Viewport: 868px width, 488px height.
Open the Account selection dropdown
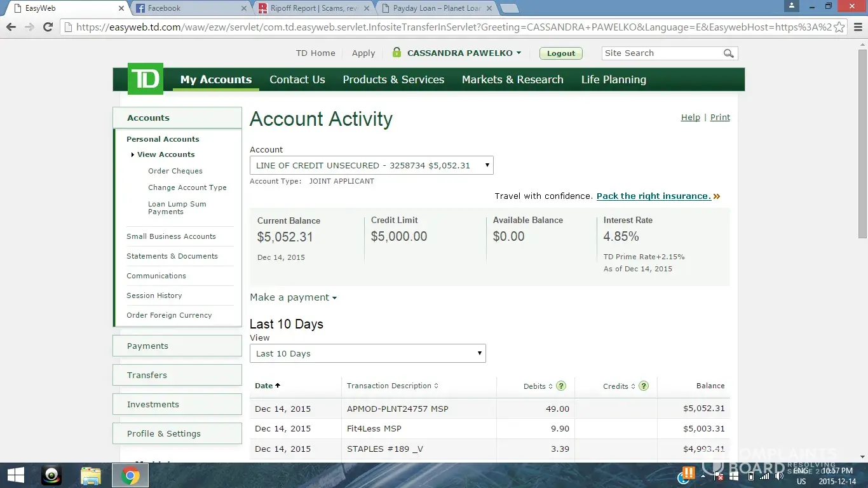371,165
